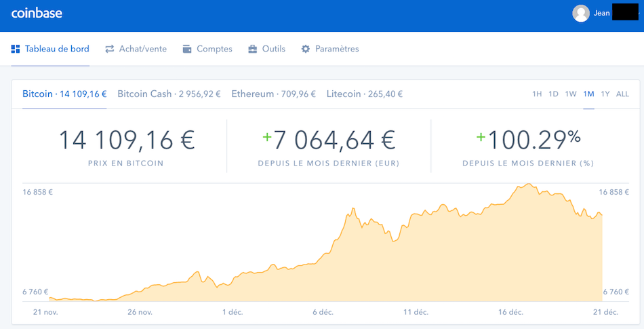Click the Coinbase logo

37,13
